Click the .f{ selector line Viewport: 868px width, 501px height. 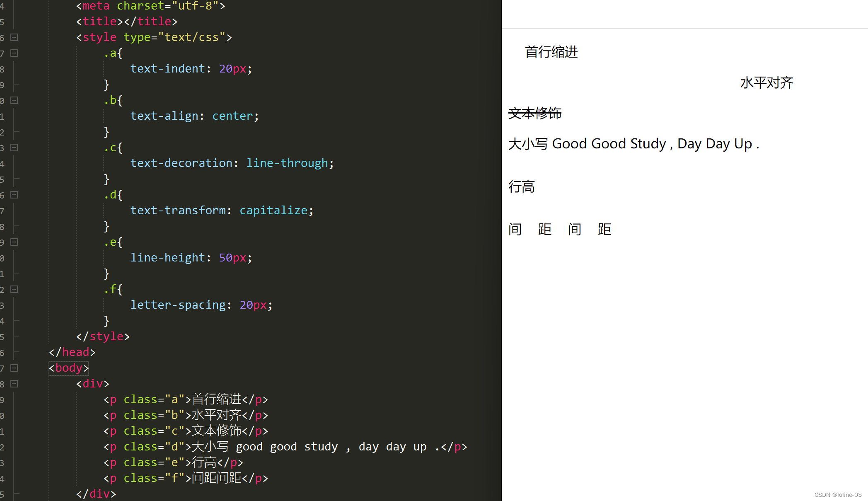coord(113,289)
